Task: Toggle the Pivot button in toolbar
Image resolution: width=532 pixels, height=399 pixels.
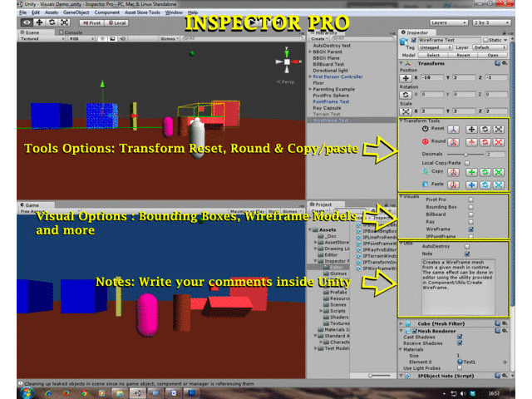Action: click(91, 22)
